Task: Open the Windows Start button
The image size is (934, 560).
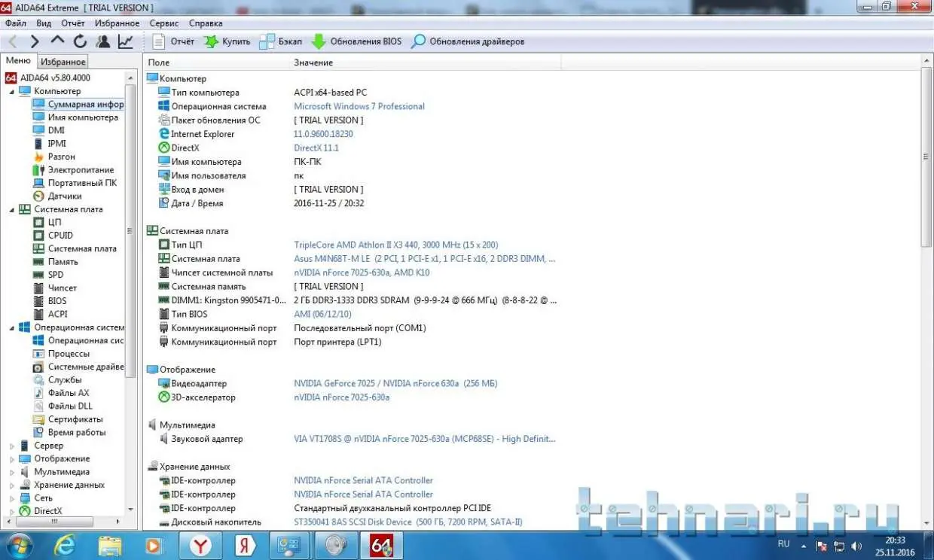Action: pyautogui.click(x=19, y=545)
